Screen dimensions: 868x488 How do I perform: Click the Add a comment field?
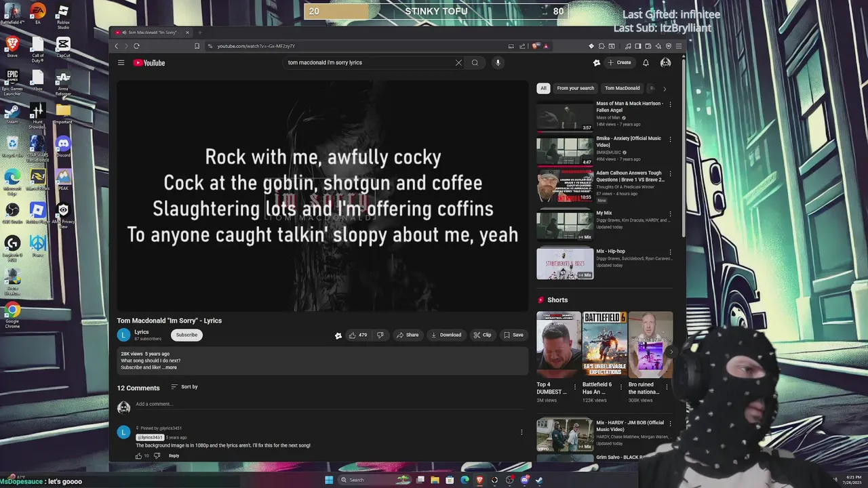click(329, 404)
